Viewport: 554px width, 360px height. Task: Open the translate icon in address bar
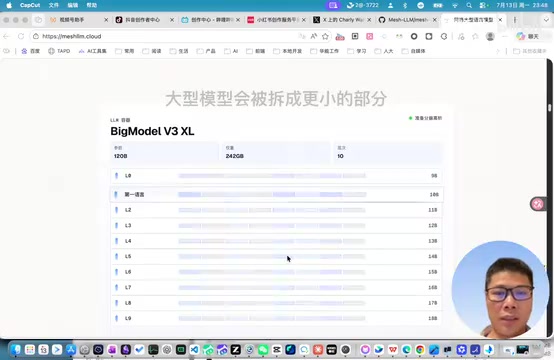coord(302,36)
